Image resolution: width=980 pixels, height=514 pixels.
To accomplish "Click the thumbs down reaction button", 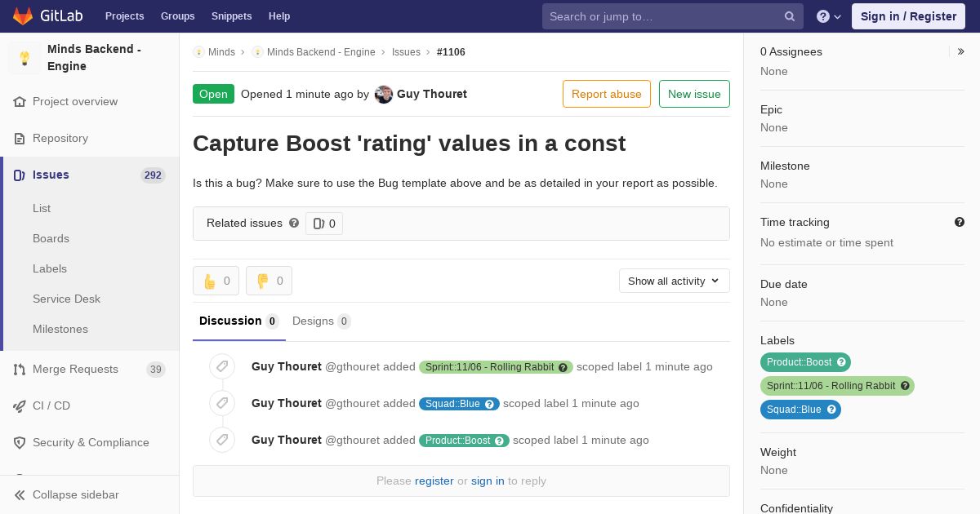I will (x=269, y=281).
